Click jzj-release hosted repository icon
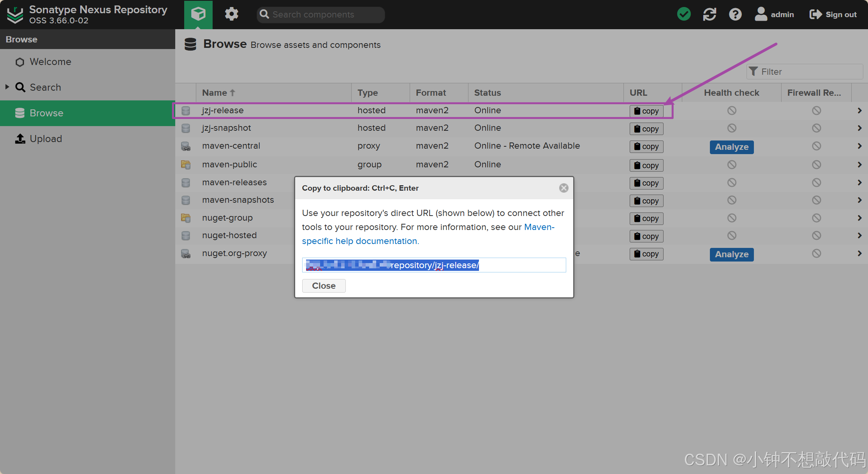 point(186,111)
